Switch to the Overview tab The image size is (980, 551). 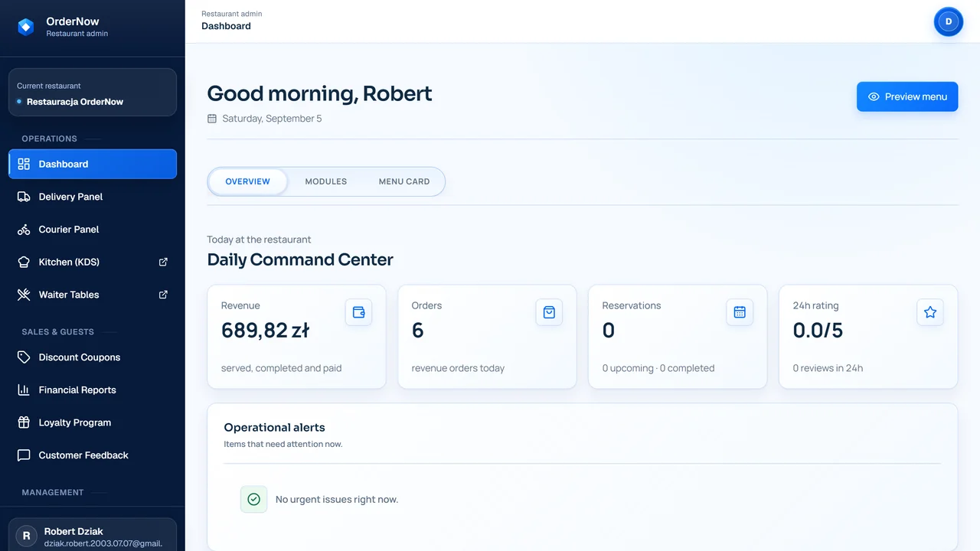248,181
